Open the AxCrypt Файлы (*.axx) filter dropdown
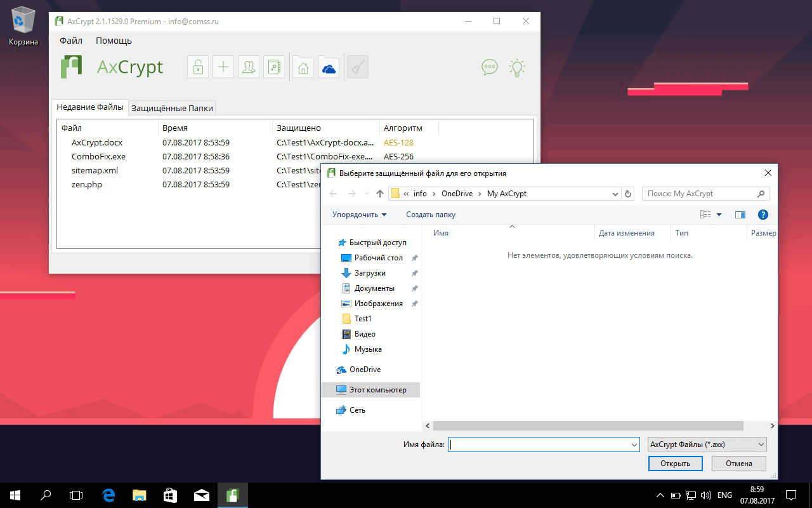The width and height of the screenshot is (812, 508). [707, 445]
